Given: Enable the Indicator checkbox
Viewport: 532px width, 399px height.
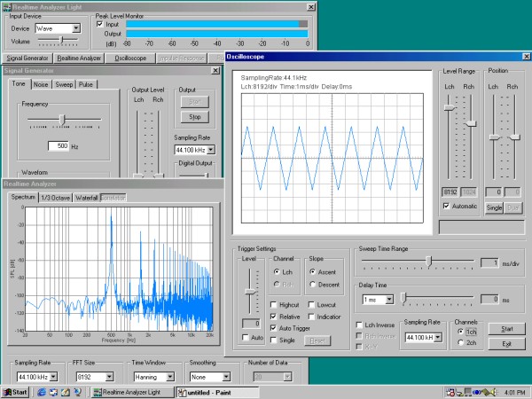Looking at the screenshot, I should point(311,317).
